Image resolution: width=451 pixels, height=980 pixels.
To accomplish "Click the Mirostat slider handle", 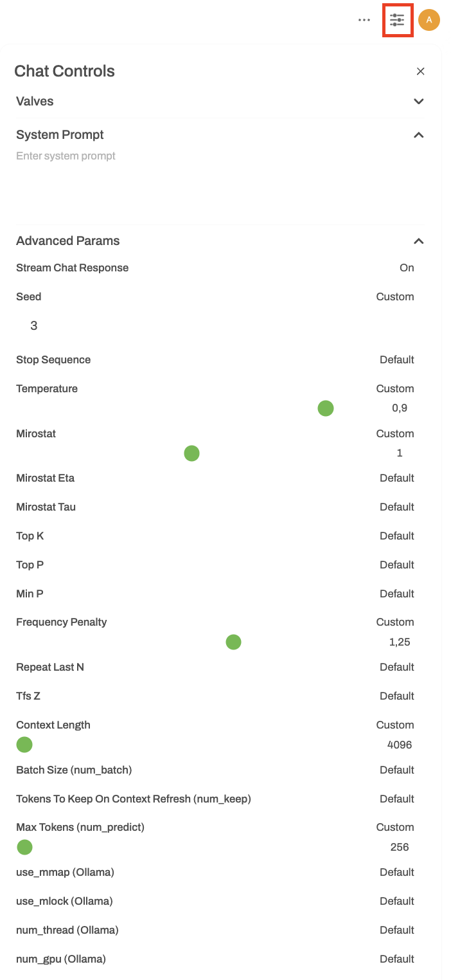I will [x=191, y=453].
